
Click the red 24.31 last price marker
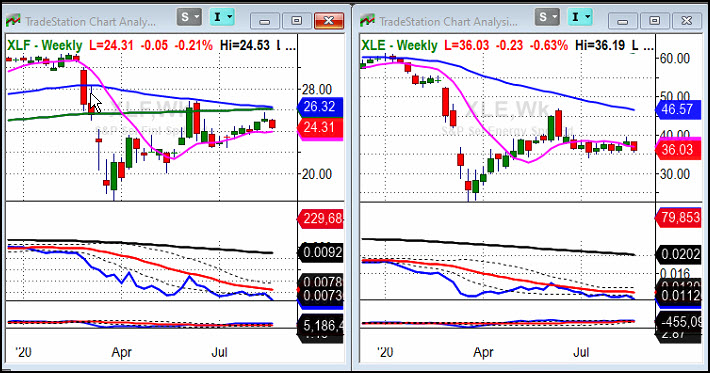click(x=320, y=128)
